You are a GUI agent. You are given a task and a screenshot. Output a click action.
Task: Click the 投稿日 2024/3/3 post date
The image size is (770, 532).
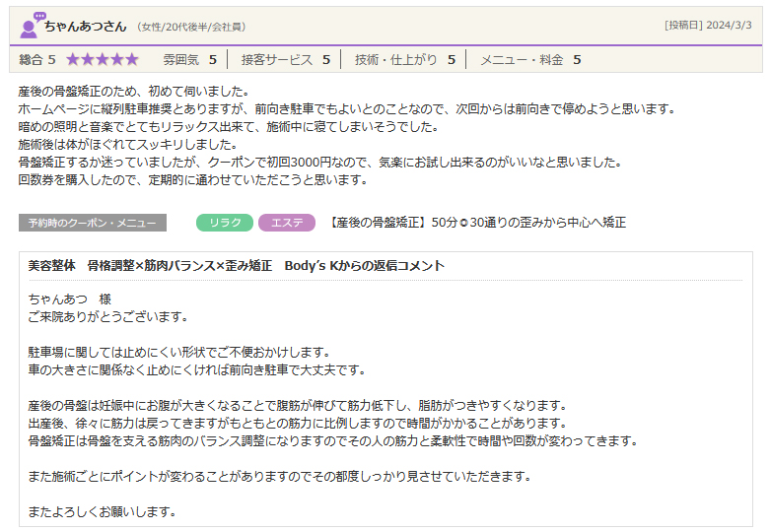708,25
